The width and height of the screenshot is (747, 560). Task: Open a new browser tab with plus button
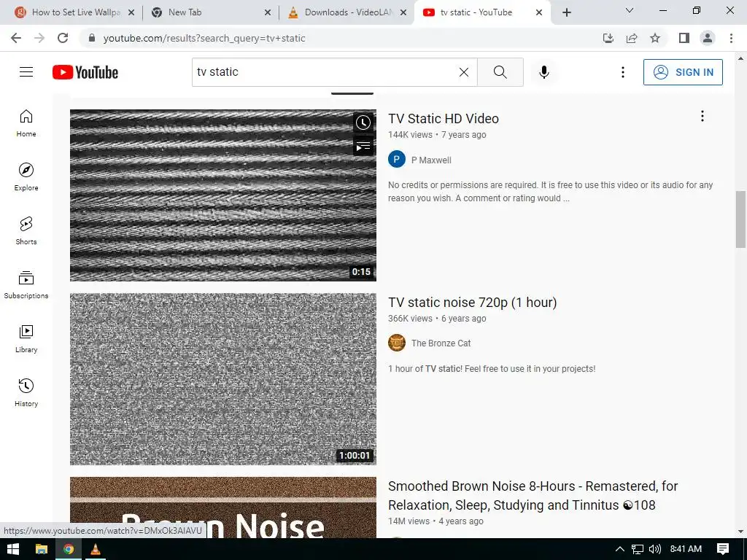[x=566, y=13]
